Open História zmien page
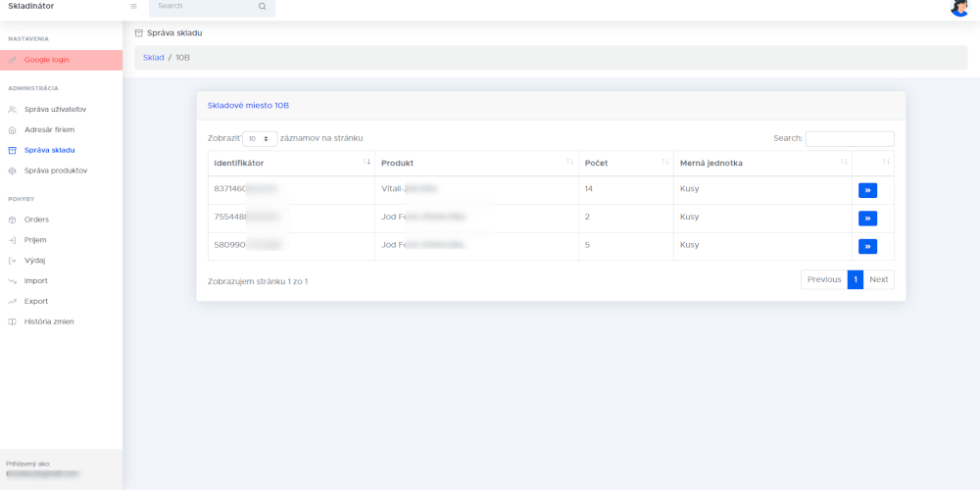Screen dimensions: 980x490 click(48, 321)
